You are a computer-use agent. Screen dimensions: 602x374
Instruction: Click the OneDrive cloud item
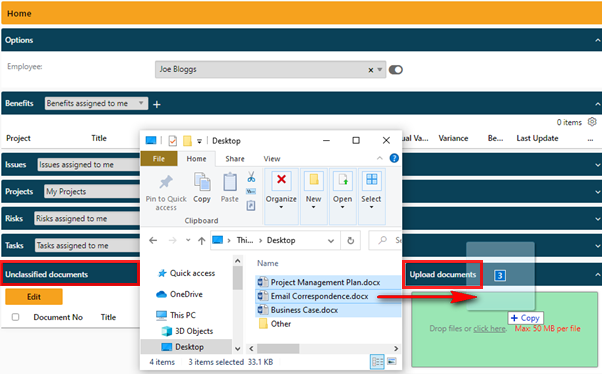tap(179, 294)
